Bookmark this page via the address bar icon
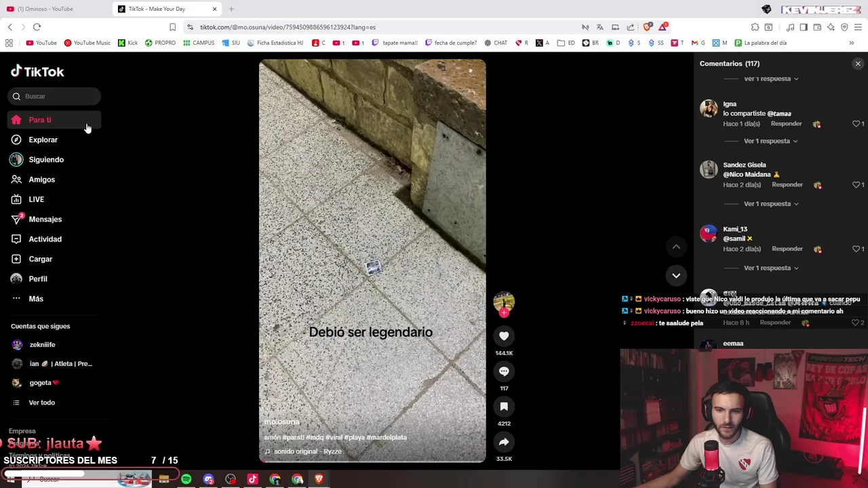 [x=172, y=27]
